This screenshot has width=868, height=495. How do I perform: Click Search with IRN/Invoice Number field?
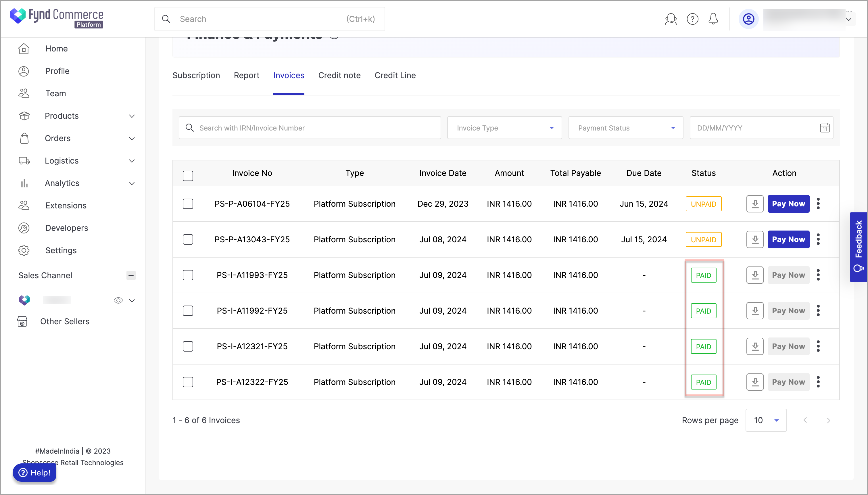310,128
